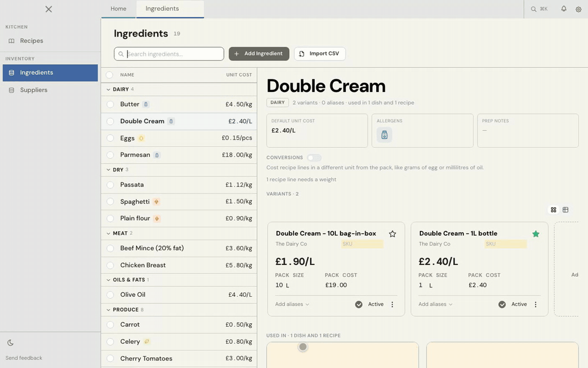Collapse the Oils & Fats group
This screenshot has height=368, width=588.
point(108,280)
